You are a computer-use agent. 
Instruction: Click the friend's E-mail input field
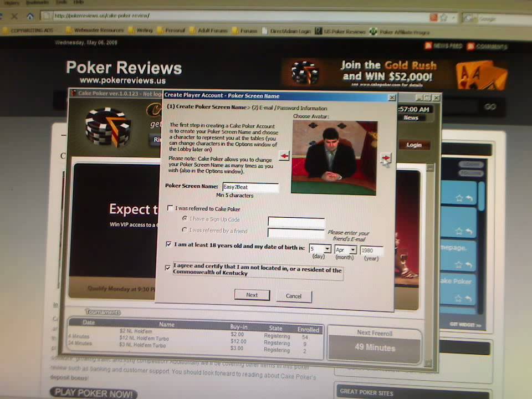[296, 233]
